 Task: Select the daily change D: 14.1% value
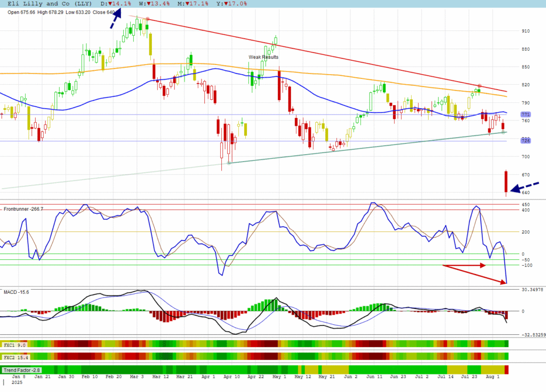point(116,4)
